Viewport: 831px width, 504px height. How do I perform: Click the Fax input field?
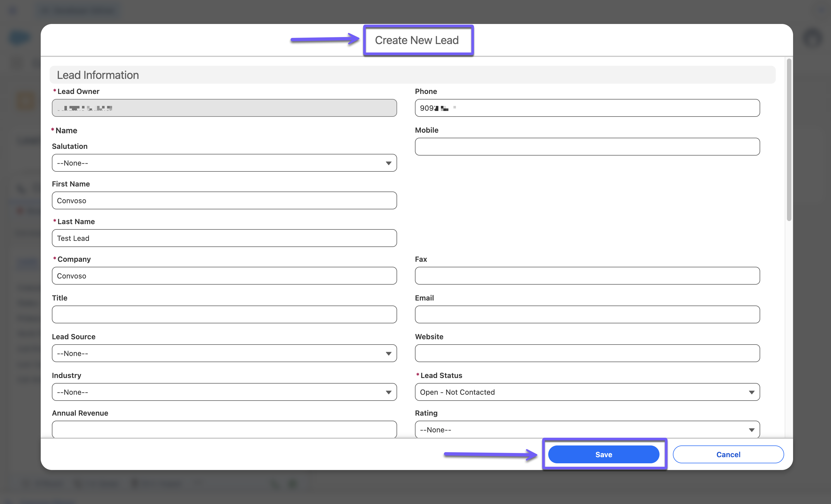tap(587, 276)
